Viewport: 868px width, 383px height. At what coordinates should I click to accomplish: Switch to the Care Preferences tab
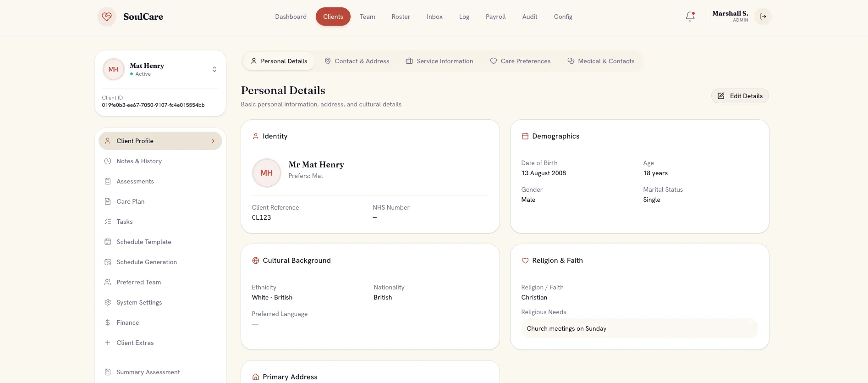(520, 61)
